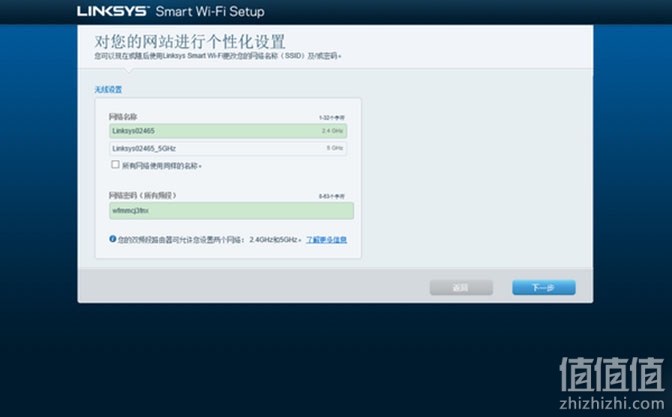
Task: Click the 5 GHz network name field Linksys02465_5GHz
Action: click(228, 148)
